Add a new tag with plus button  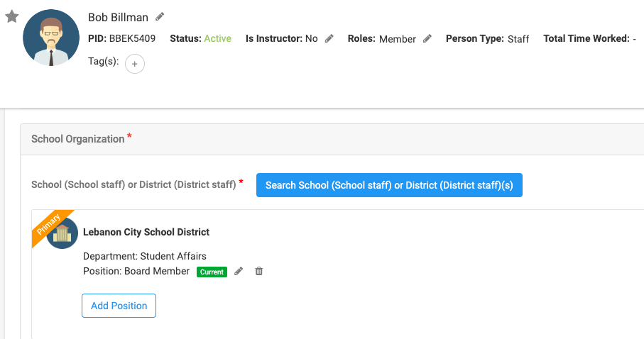135,64
